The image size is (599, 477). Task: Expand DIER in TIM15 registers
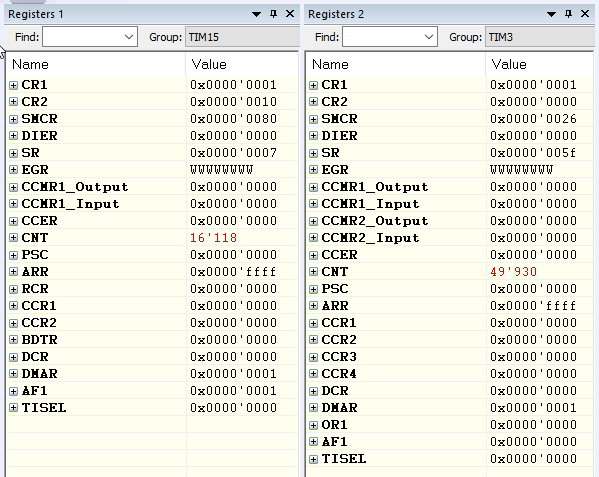tap(13, 136)
